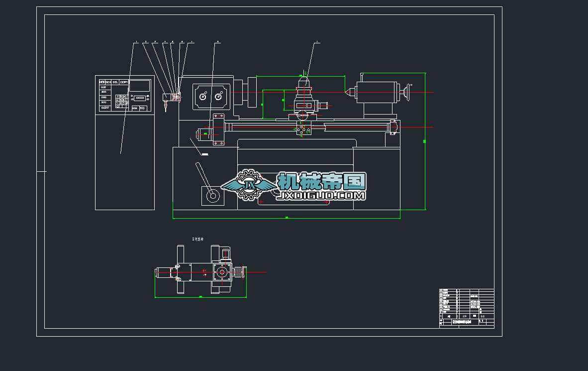Open the JXDIGUO.COM watermark link
Viewport: 588px width, 371px height.
tap(321, 196)
